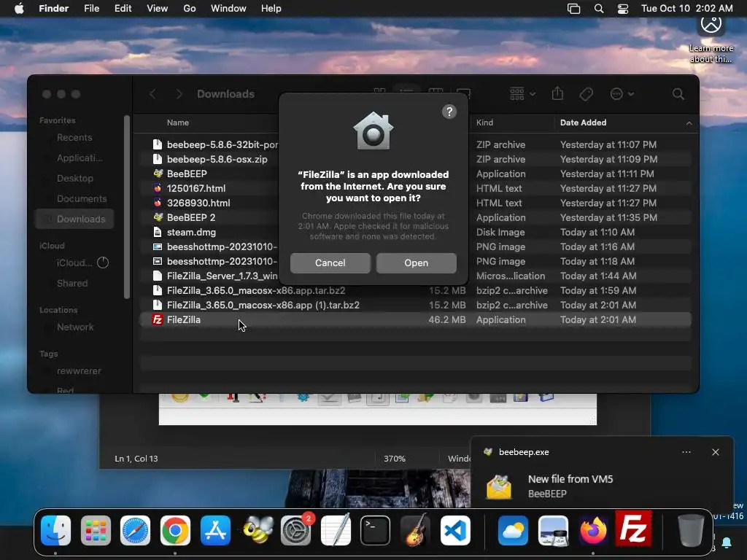Open Firefox from the Dock
Viewport: 747px width, 560px height.
click(593, 530)
